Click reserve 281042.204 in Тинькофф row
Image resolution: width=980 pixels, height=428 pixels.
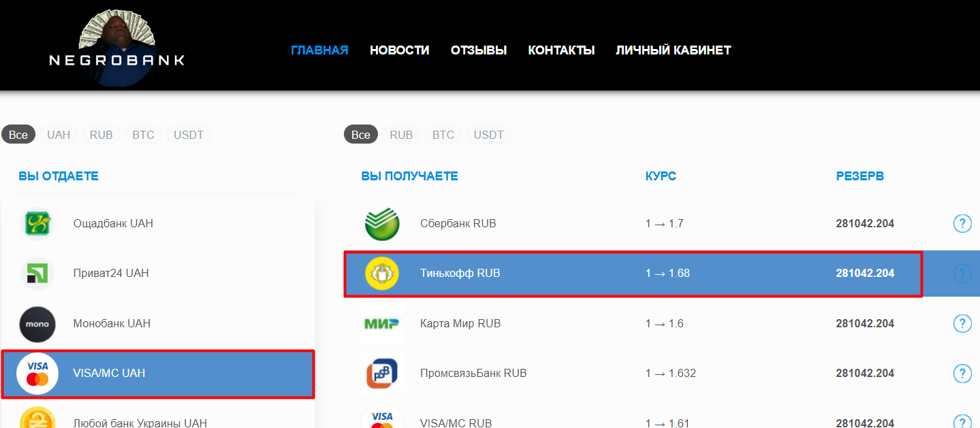[x=865, y=274]
